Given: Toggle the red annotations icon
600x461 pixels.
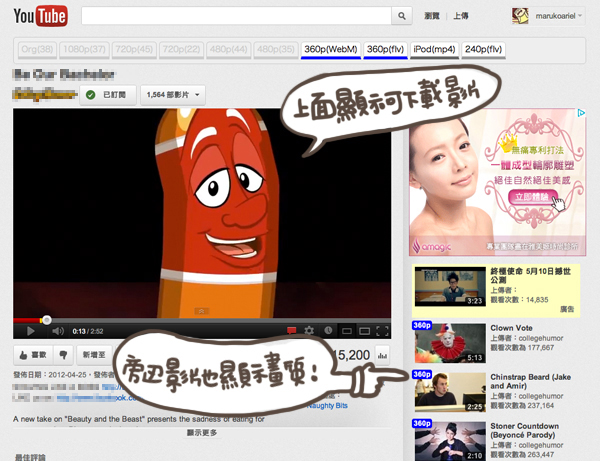Looking at the screenshot, I should pyautogui.click(x=292, y=331).
